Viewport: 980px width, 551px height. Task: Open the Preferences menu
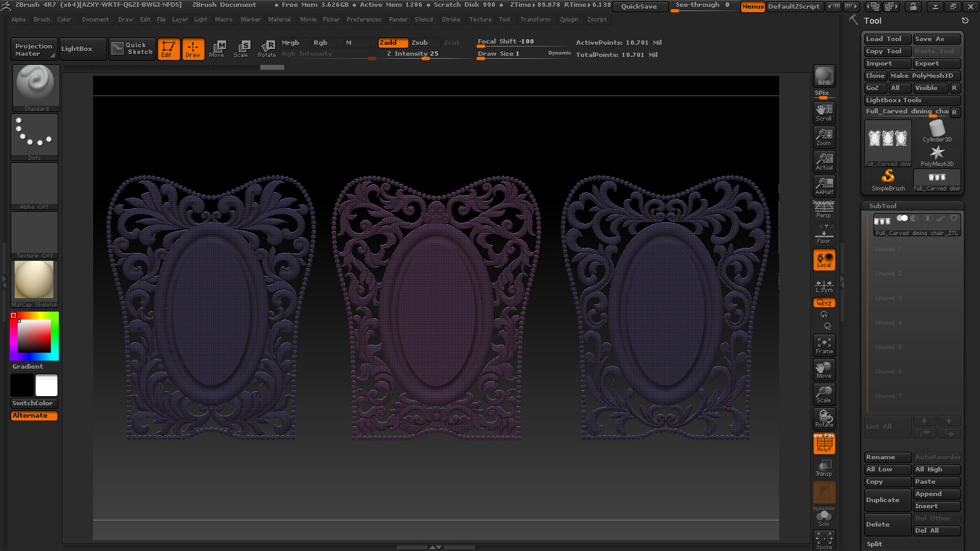364,20
